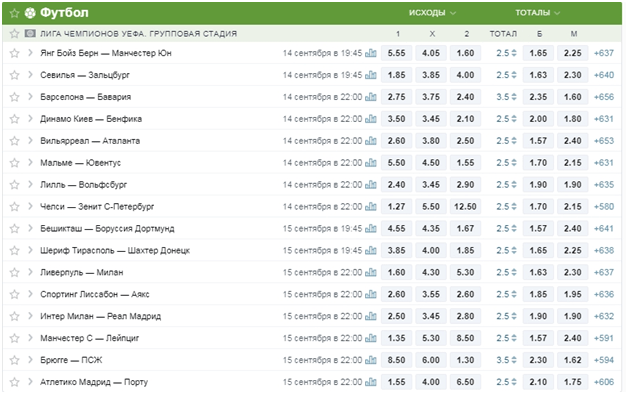
Task: Open statistics chart icon for Атлетико Мадрид — Порту
Action: (x=371, y=382)
